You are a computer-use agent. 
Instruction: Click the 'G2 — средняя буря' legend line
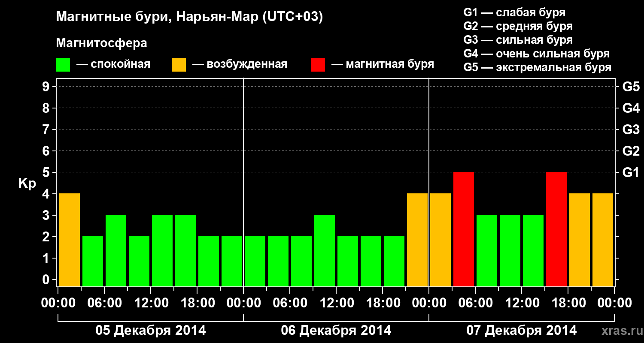coord(518,26)
